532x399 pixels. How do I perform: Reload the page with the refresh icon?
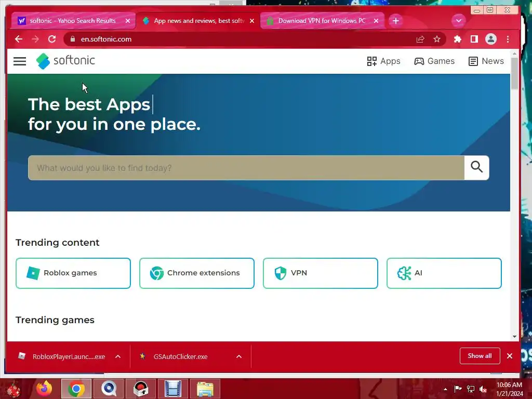point(52,39)
